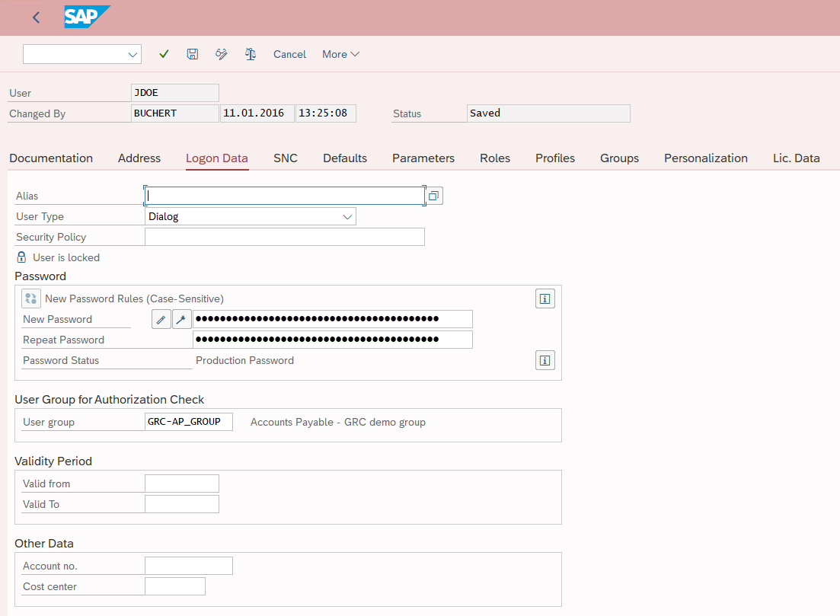840x616 pixels.
Task: Click the Accounts Payable - GRC demo group text
Action: [x=338, y=422]
